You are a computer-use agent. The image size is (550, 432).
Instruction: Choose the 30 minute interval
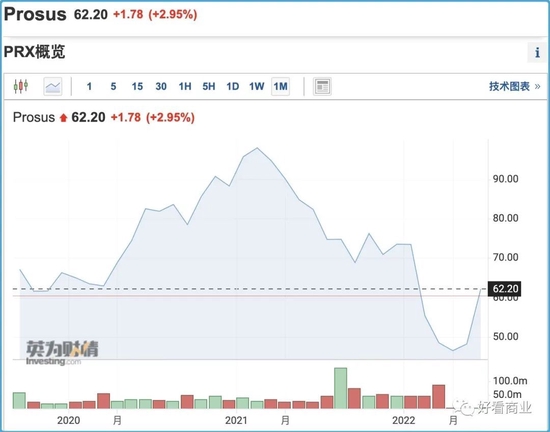pos(161,86)
